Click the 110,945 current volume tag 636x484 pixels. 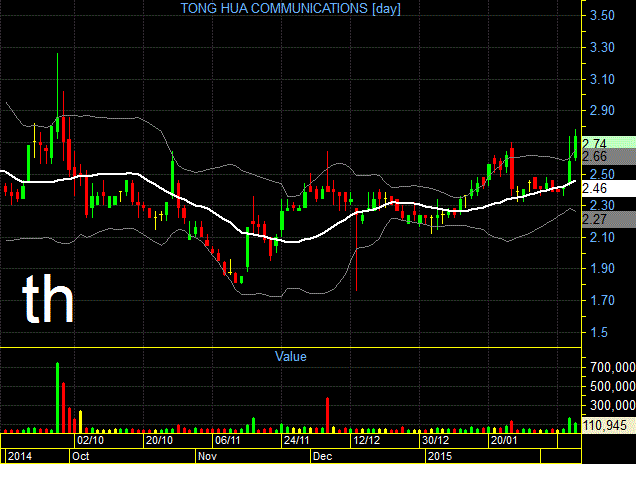(x=609, y=425)
